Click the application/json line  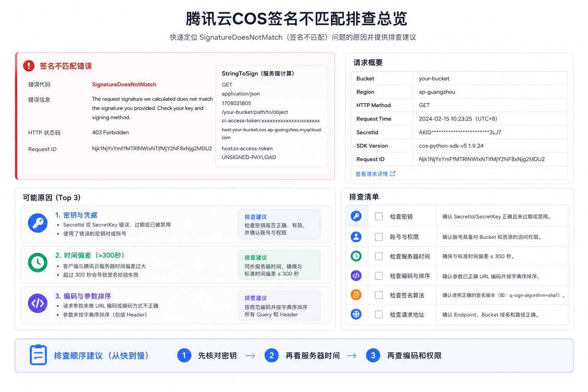(241, 94)
